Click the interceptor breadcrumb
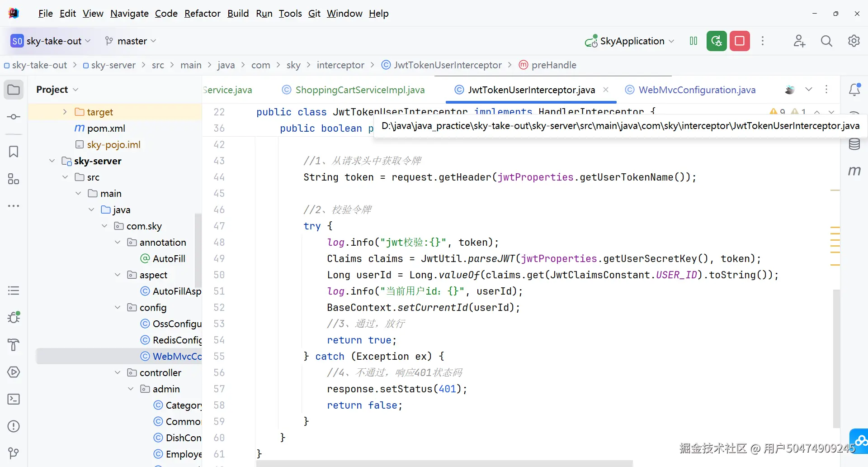Viewport: 868px width, 467px height. [340, 65]
